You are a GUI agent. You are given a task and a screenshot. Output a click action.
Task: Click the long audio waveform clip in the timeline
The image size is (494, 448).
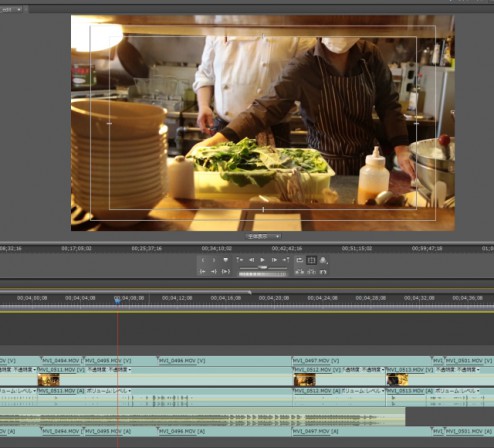(202, 417)
